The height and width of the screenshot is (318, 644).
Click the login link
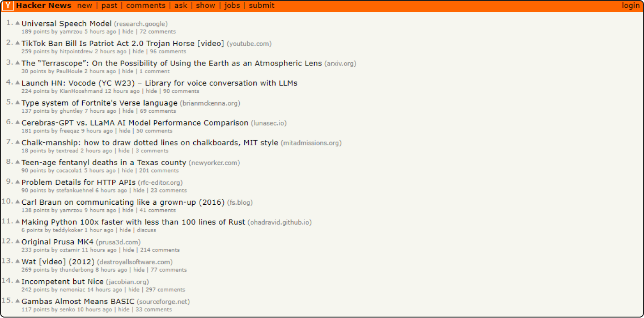tap(630, 5)
